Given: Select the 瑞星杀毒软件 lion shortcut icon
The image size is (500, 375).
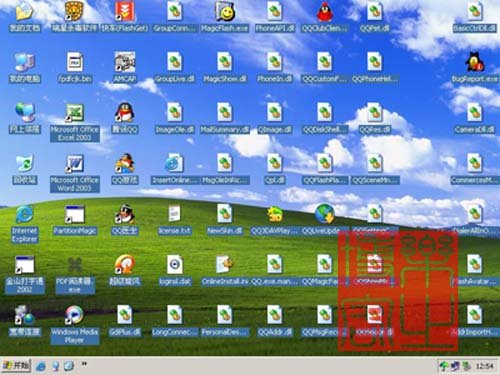Looking at the screenshot, I should click(x=74, y=11).
